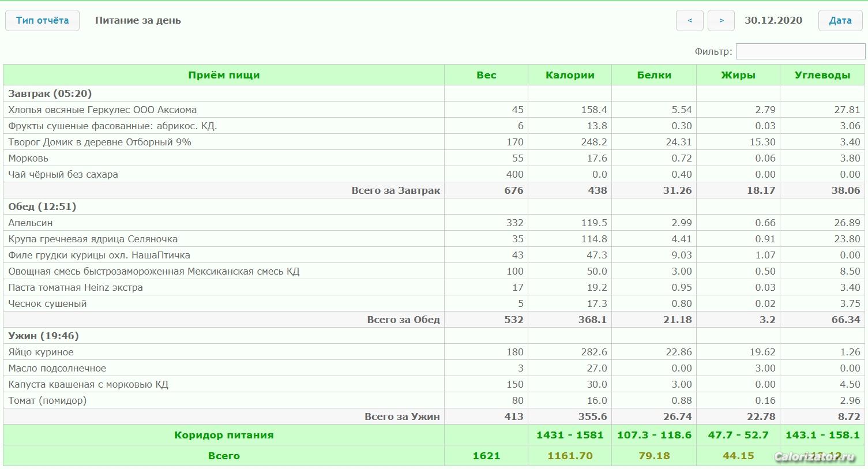Go to next day with > button

(721, 21)
